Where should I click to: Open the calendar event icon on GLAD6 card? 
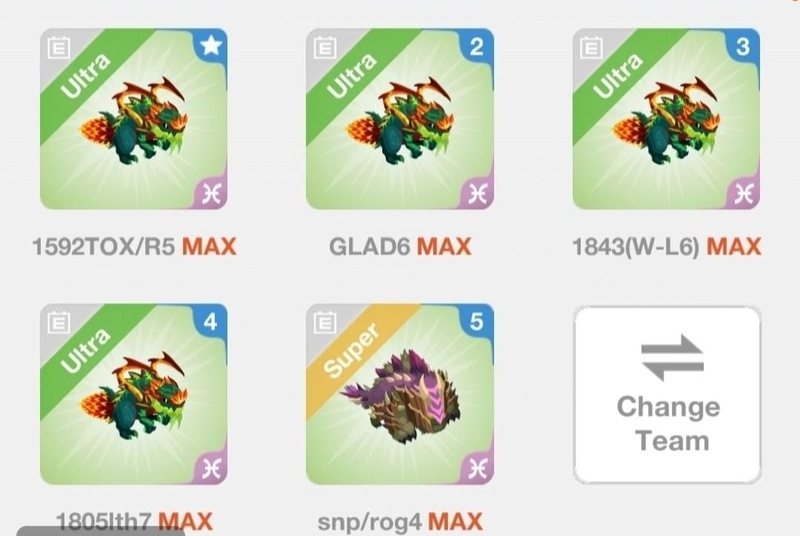[324, 47]
